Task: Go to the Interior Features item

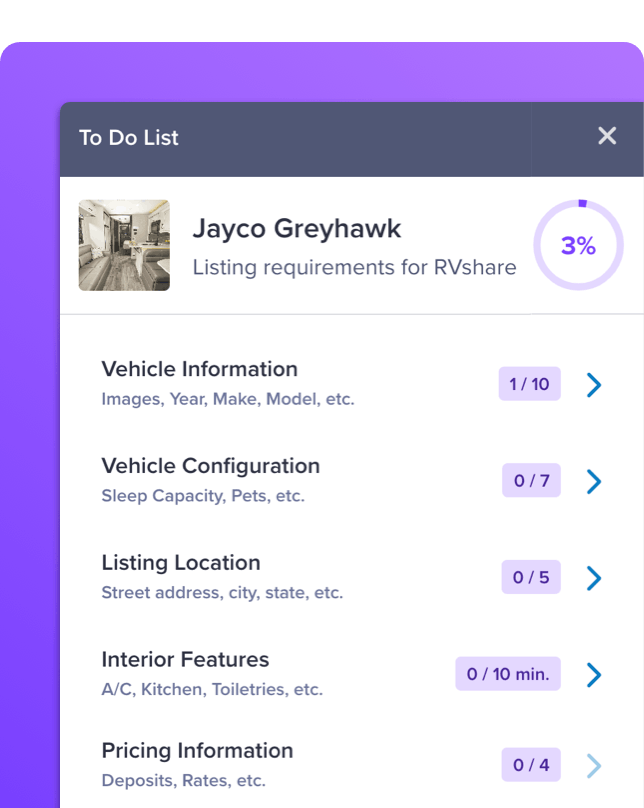Action: coord(185,660)
